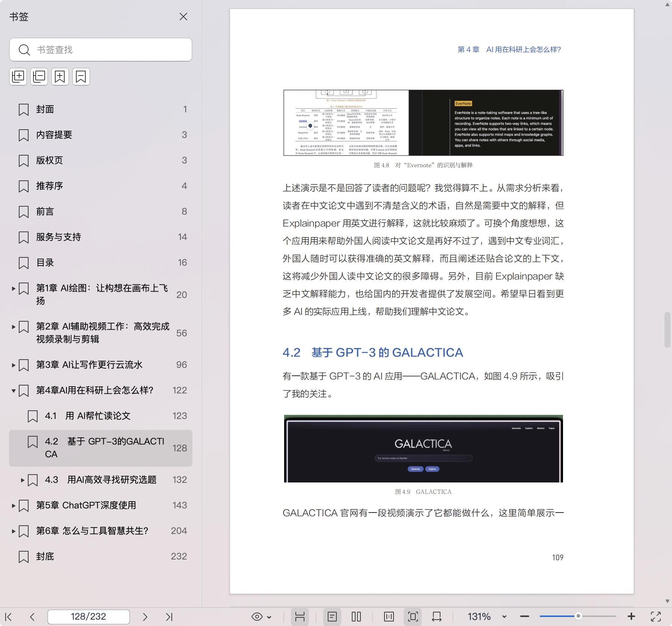672x626 pixels.
Task: Expand 4.3 用AI高效寻找研究选题
Action: pos(23,480)
